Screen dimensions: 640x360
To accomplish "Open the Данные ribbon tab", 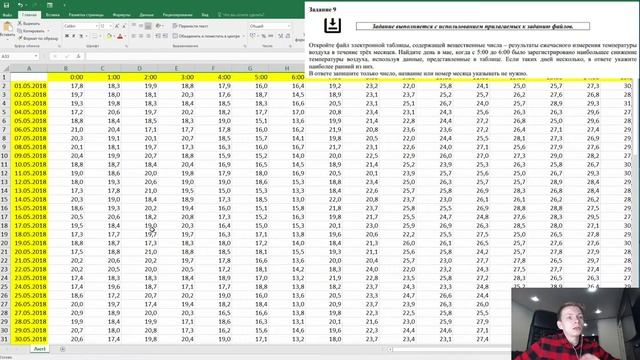I will coord(147,15).
